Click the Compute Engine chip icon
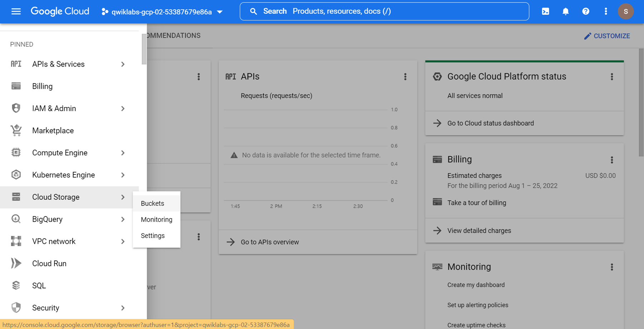Screen dimensions: 644x329 (16, 153)
